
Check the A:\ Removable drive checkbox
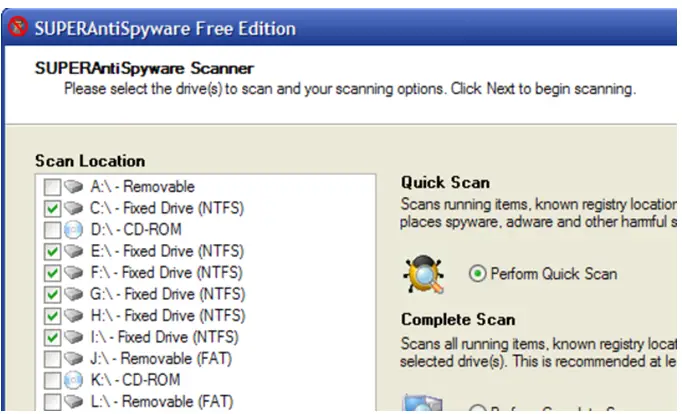click(x=52, y=187)
